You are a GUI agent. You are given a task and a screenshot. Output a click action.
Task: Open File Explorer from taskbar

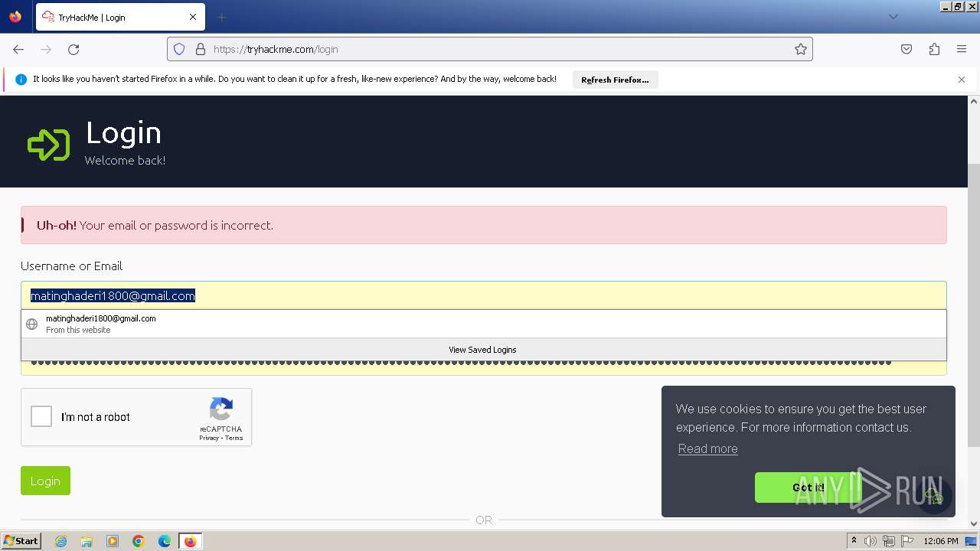tap(87, 541)
